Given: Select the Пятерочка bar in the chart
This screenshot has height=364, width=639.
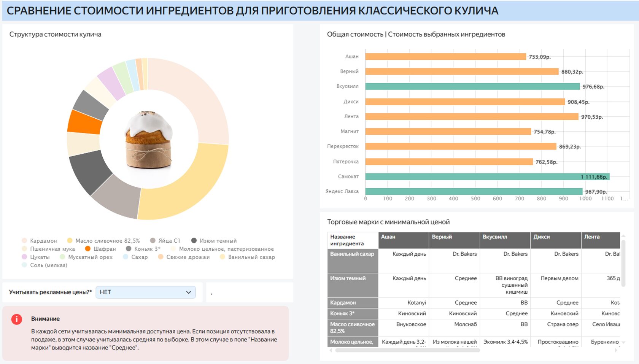Looking at the screenshot, I should point(449,162).
